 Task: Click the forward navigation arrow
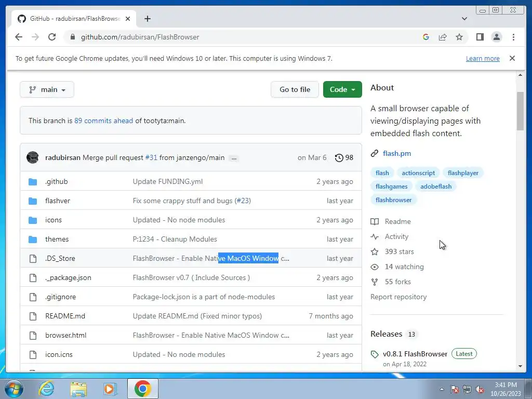(x=35, y=37)
